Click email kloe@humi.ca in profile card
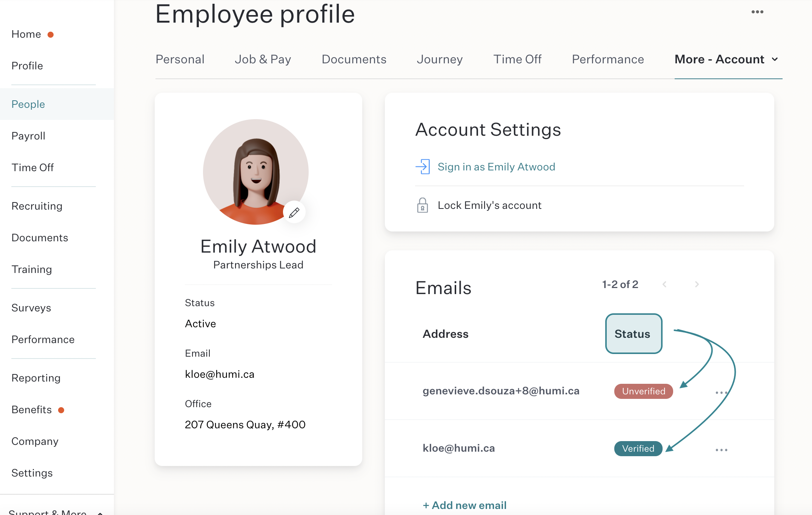812x515 pixels. tap(220, 374)
